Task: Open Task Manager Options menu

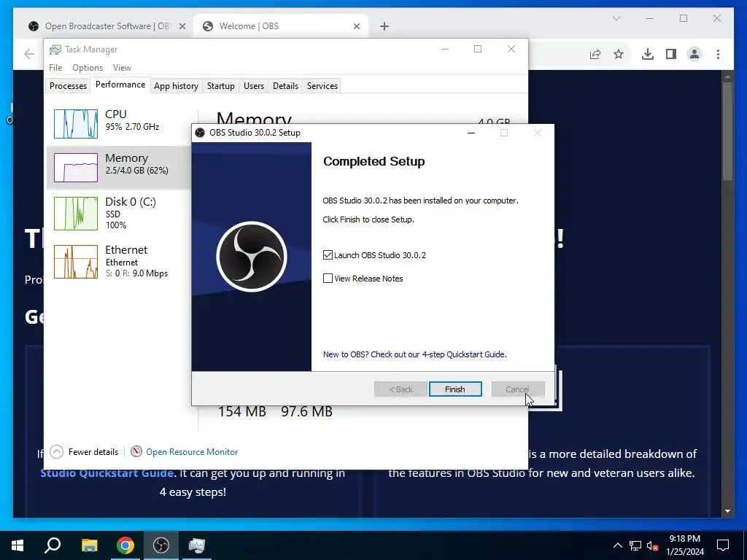Action: coord(88,68)
